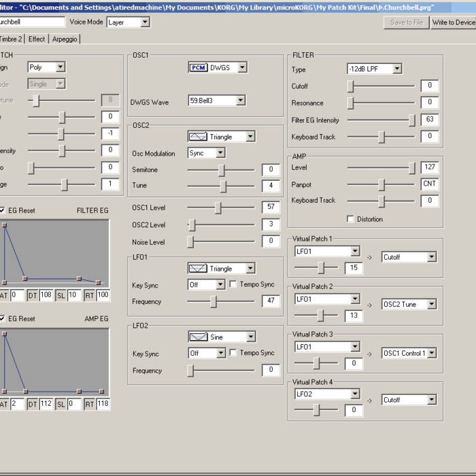Click the LFO2 Sine waveform icon
This screenshot has width=476, height=476.
pos(198,337)
